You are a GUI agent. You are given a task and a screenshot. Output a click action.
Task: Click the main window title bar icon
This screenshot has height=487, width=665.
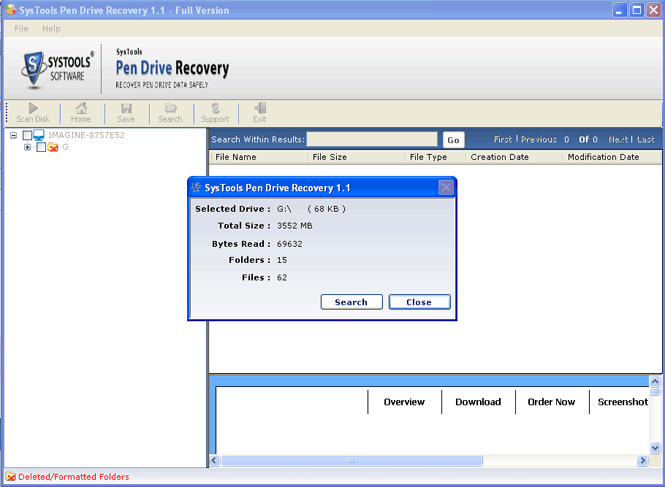11,10
